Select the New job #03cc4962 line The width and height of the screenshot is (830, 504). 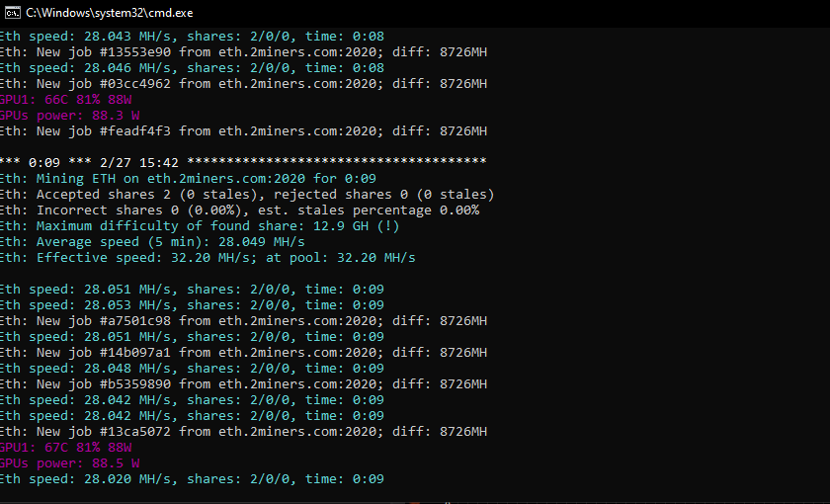click(243, 84)
